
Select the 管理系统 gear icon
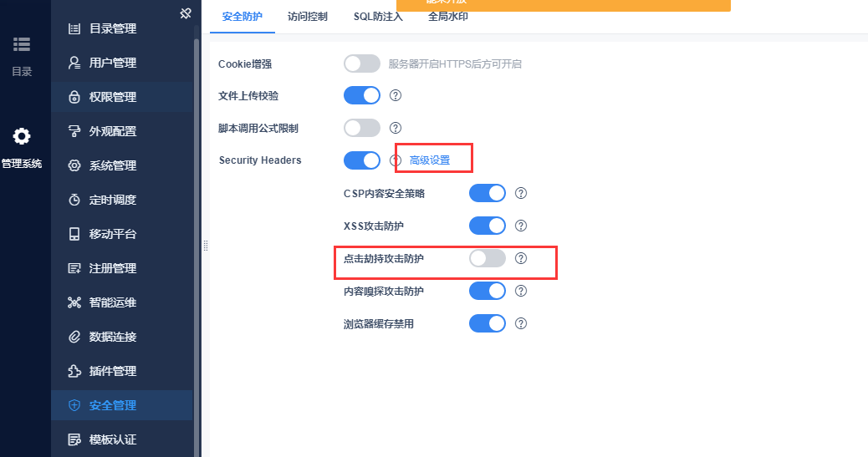22,136
